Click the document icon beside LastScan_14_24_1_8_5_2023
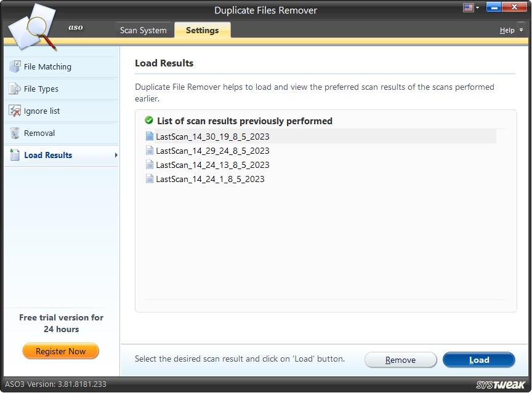 click(x=149, y=179)
